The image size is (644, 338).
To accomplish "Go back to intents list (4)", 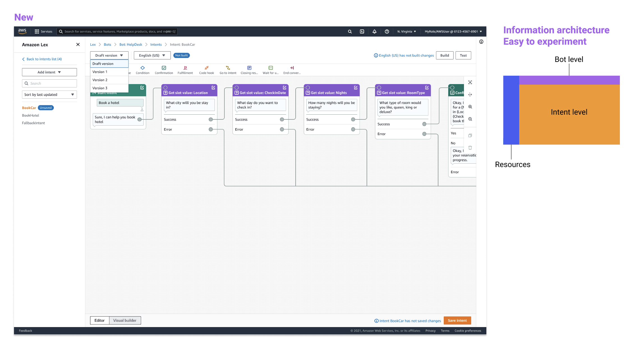I will pos(42,59).
